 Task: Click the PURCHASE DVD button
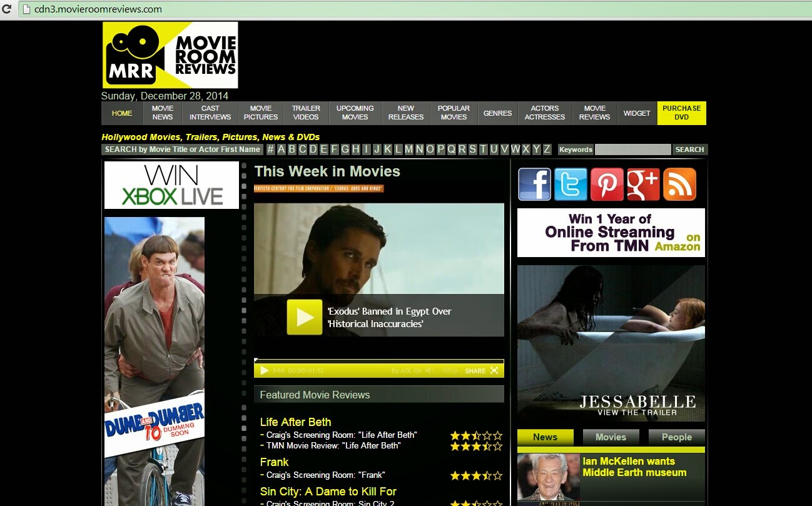(682, 113)
